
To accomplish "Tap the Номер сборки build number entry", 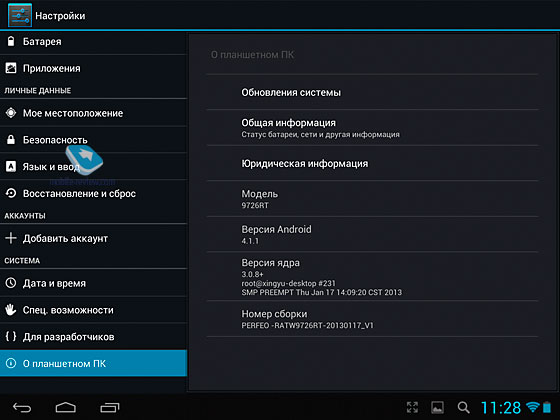I will (372, 319).
